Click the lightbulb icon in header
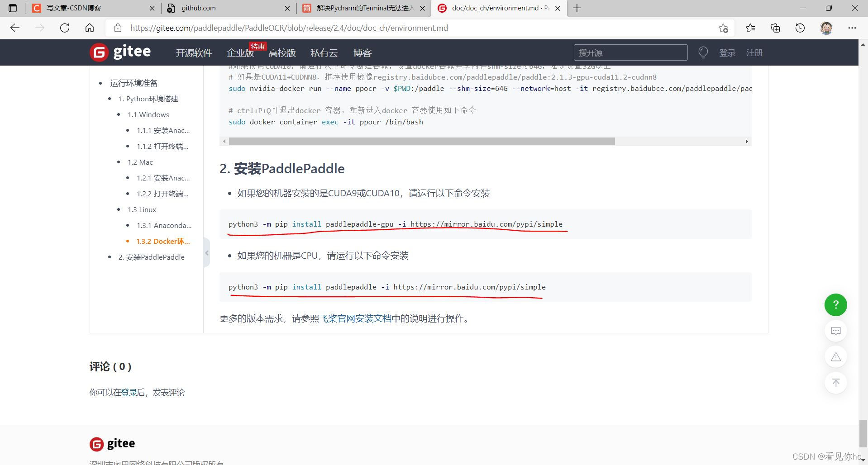 click(x=703, y=52)
